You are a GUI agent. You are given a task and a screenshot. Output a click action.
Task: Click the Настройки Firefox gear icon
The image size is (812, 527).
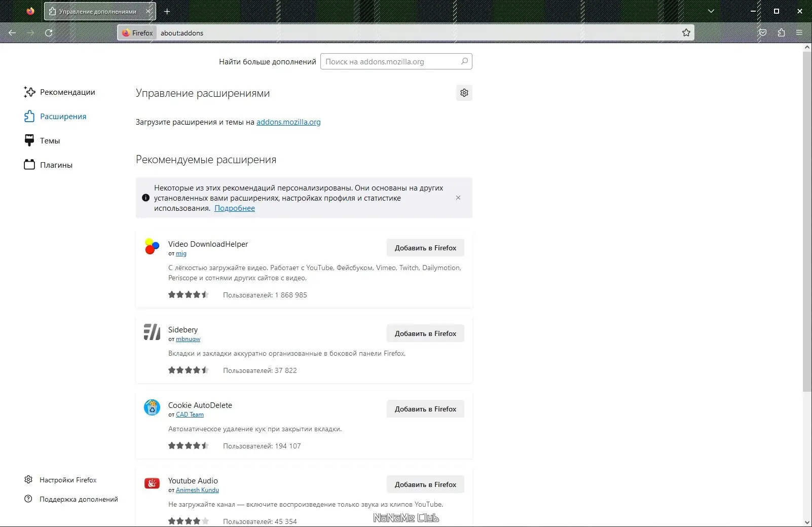click(28, 480)
